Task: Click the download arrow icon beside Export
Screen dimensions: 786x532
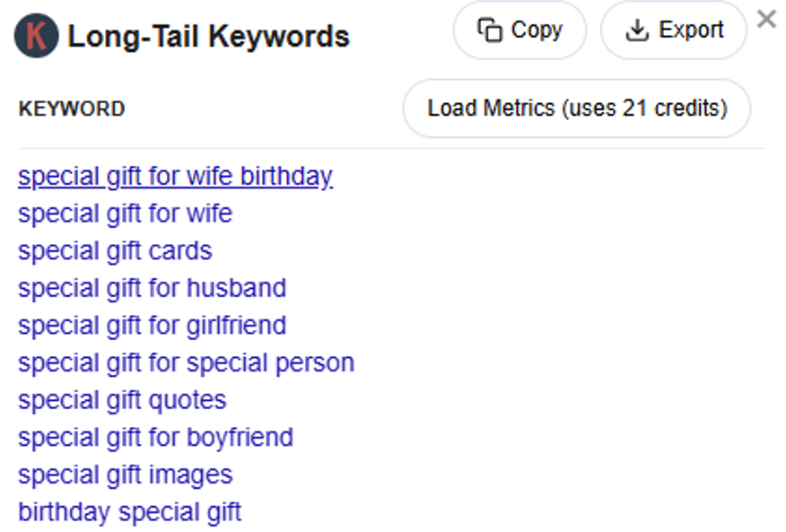Action: click(637, 31)
